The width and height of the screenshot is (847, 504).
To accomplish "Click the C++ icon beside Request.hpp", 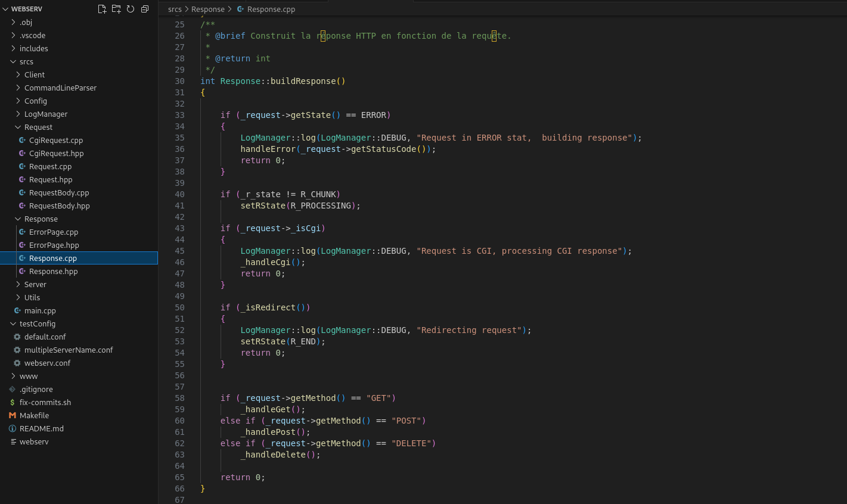I will coord(22,179).
